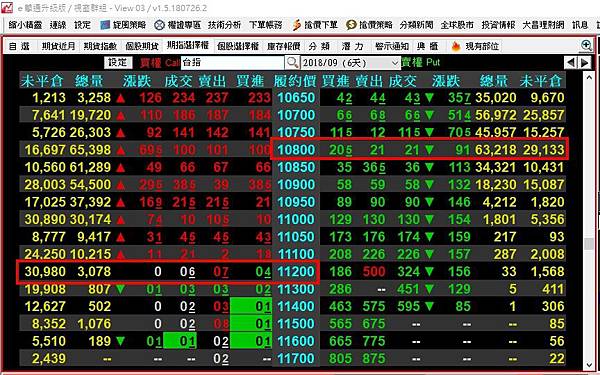Click the app logo icon in title bar
This screenshot has width=600, height=375.
tap(7, 7)
